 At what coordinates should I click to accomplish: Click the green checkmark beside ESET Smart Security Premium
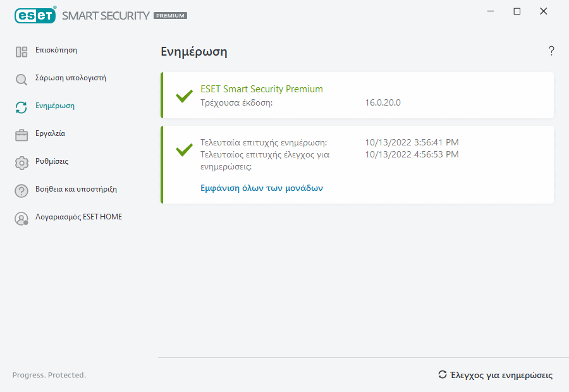click(184, 96)
